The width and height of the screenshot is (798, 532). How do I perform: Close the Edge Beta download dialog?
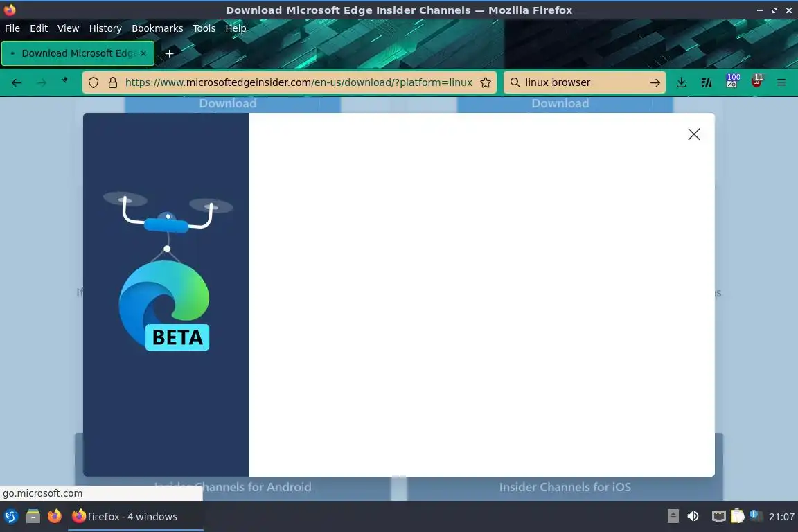693,134
